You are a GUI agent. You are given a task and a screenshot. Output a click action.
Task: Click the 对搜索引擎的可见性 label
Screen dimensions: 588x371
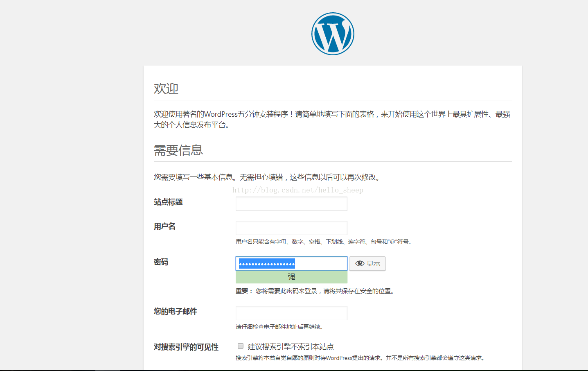click(186, 347)
